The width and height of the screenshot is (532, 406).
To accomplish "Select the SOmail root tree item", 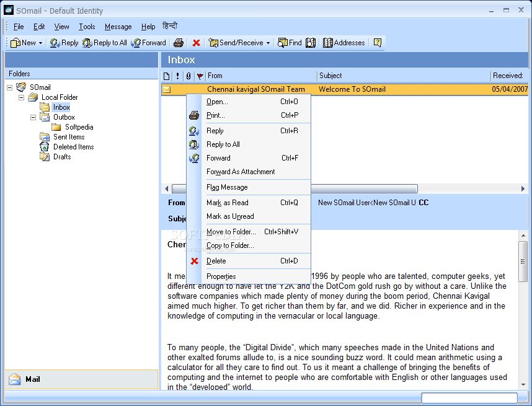I will click(x=40, y=87).
